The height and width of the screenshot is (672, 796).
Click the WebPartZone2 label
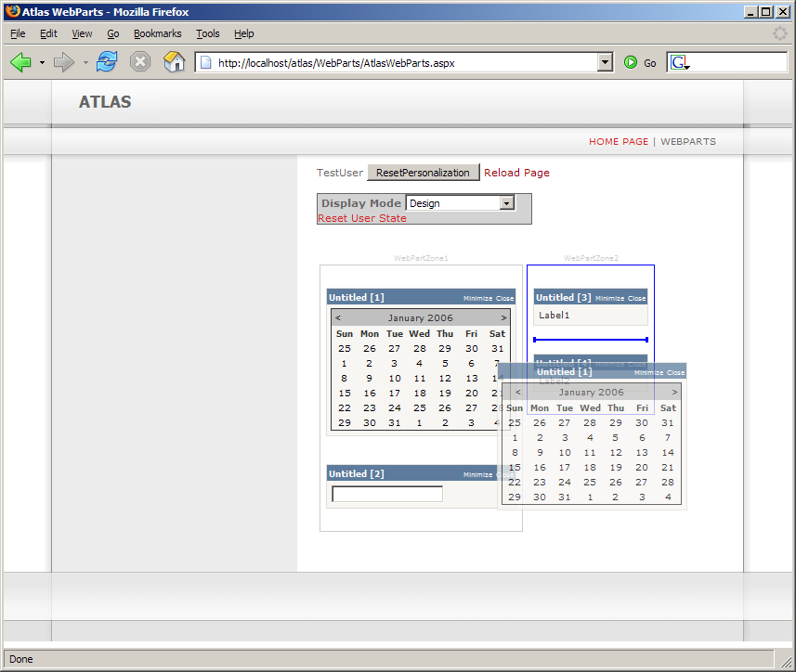(x=591, y=258)
